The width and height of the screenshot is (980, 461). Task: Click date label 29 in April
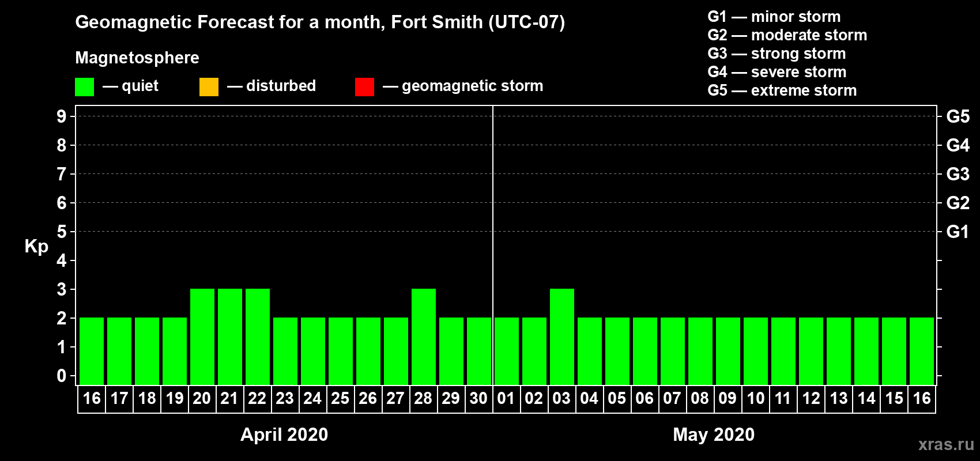click(451, 398)
